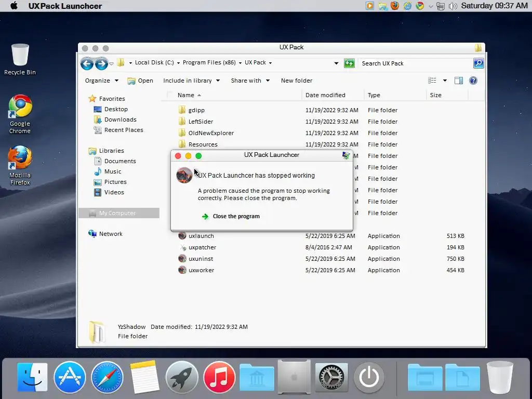The image size is (532, 399).
Task: Click the power button icon in dock
Action: point(369,377)
